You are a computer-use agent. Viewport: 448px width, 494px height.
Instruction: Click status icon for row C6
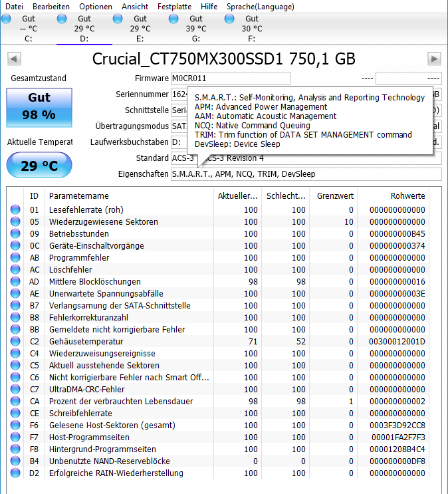click(15, 377)
